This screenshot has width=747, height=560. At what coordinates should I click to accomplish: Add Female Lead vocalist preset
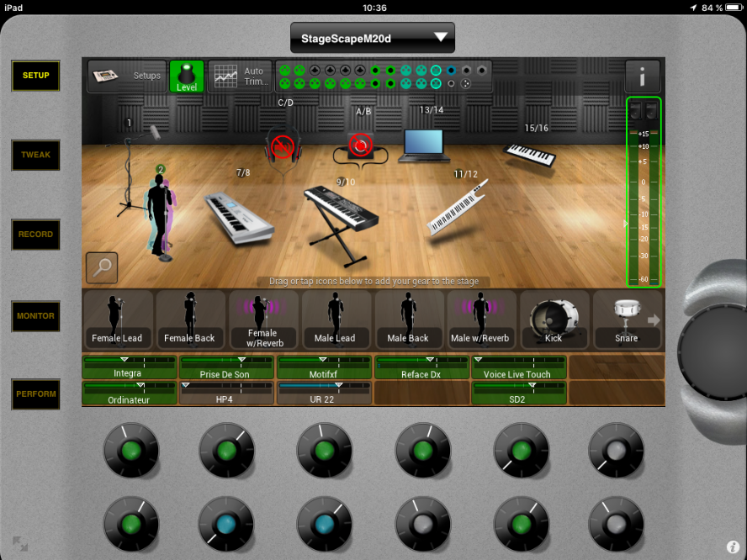[117, 320]
